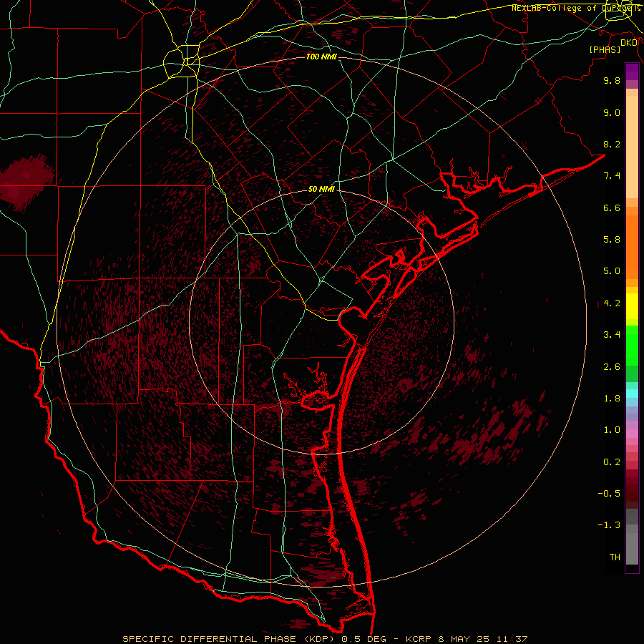Viewport: 644px width, 644px height.
Task: Pick the cyan segment of the color scale
Action: click(x=632, y=394)
